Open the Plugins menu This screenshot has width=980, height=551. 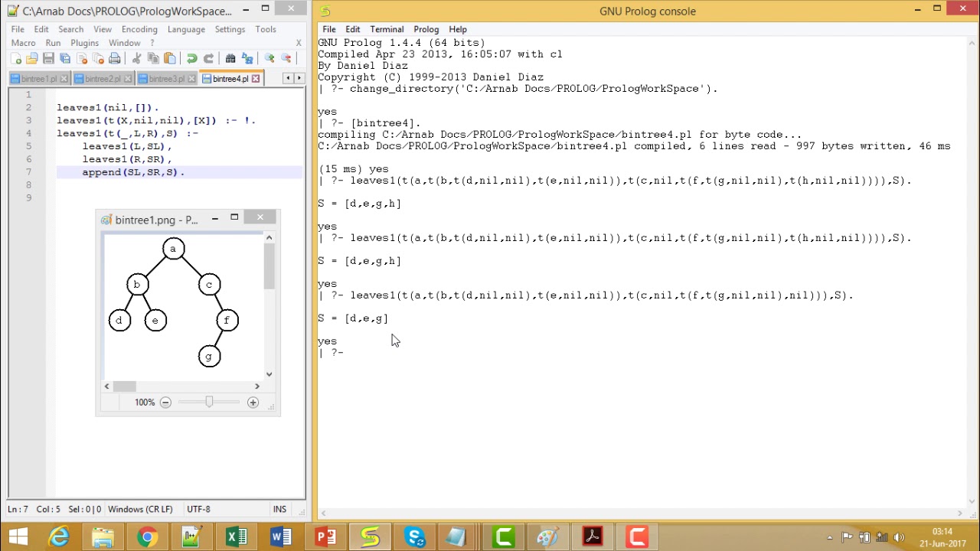pyautogui.click(x=85, y=43)
